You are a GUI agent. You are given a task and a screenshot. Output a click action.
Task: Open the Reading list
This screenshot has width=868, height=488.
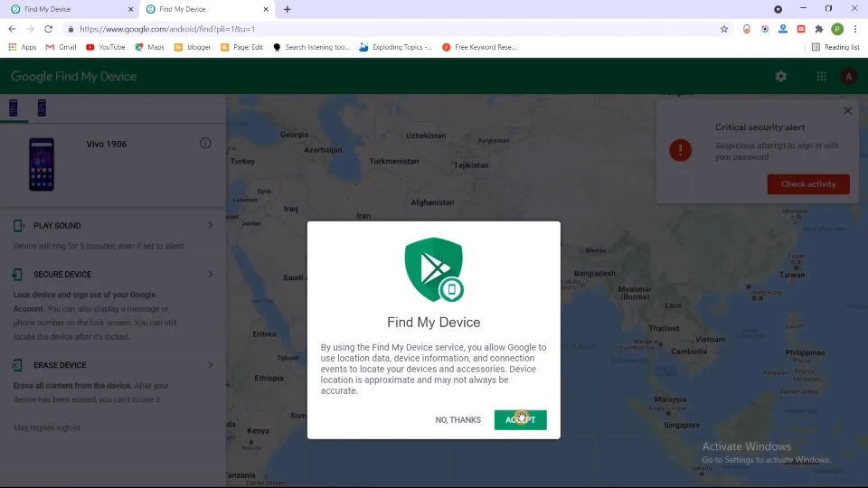pos(835,47)
